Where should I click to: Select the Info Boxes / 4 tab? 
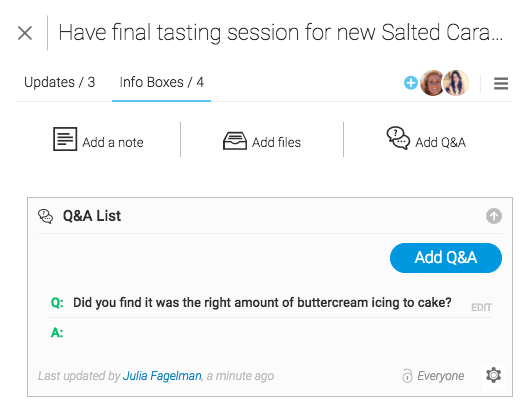161,82
